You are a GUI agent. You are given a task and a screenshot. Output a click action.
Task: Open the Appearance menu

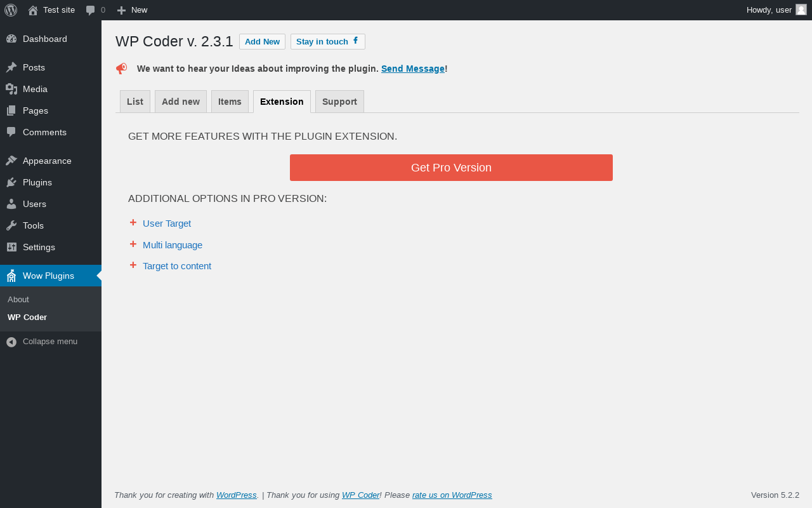(51, 161)
